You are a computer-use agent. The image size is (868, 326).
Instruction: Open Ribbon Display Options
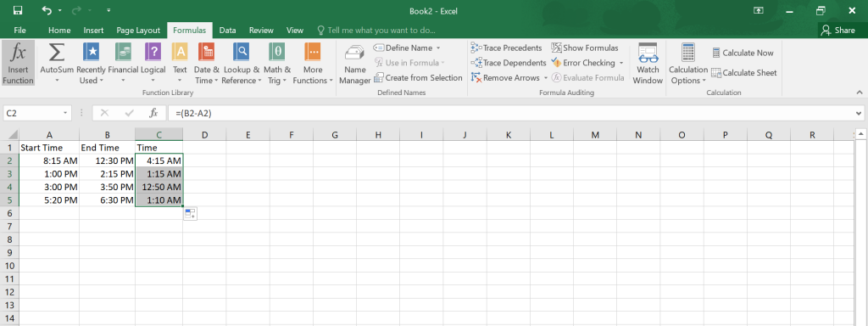[758, 10]
